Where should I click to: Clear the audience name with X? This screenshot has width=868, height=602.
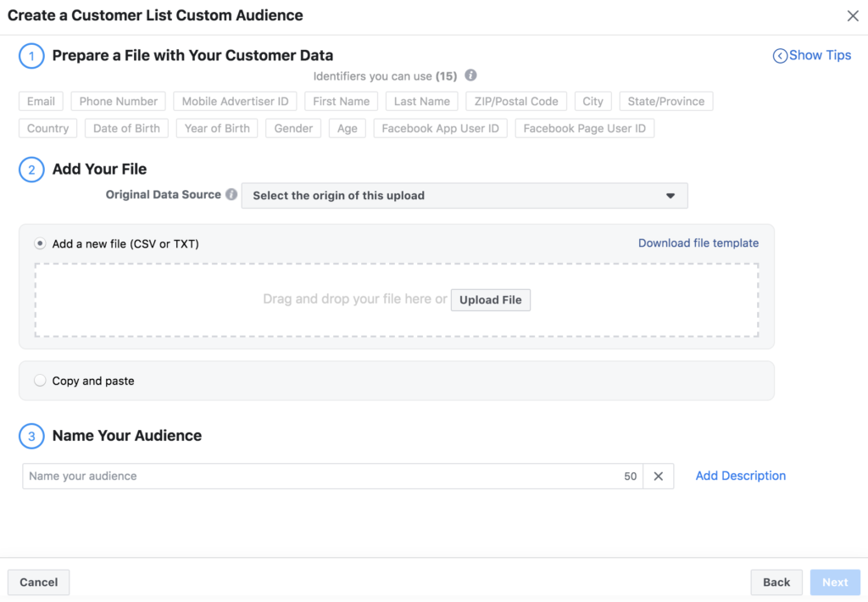click(x=658, y=477)
